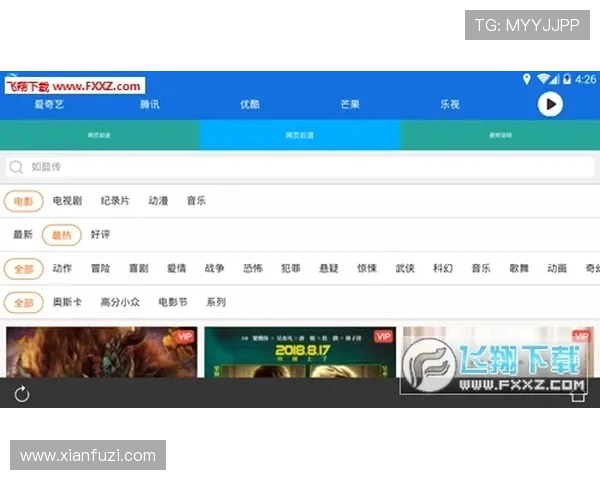This screenshot has width=600, height=480.
Task: Filter by 喜剧 genre
Action: pyautogui.click(x=139, y=268)
